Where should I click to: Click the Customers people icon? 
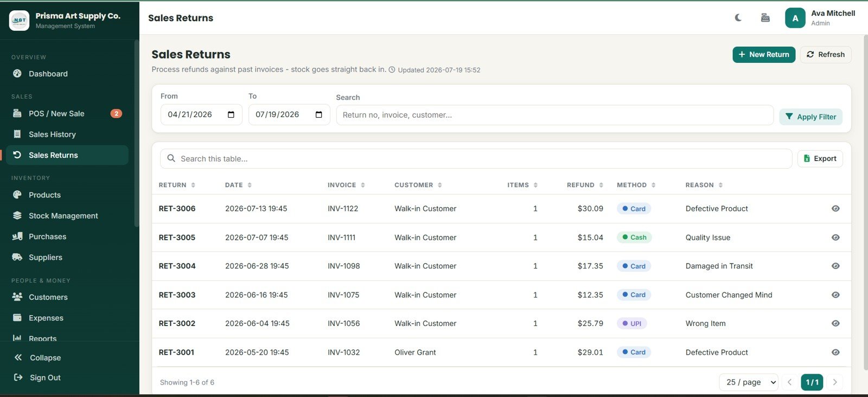pos(17,297)
